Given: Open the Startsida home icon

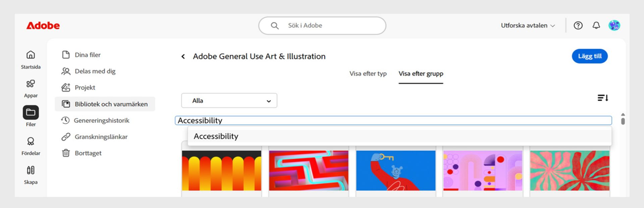Looking at the screenshot, I should coord(31,55).
